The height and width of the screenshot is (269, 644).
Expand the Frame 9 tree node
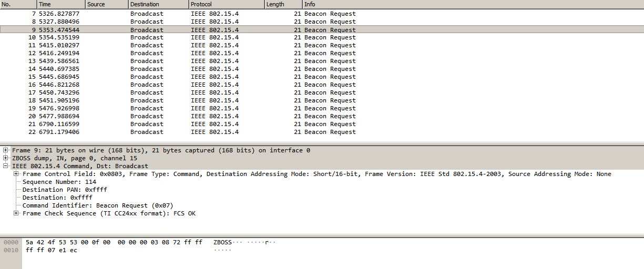click(6, 150)
